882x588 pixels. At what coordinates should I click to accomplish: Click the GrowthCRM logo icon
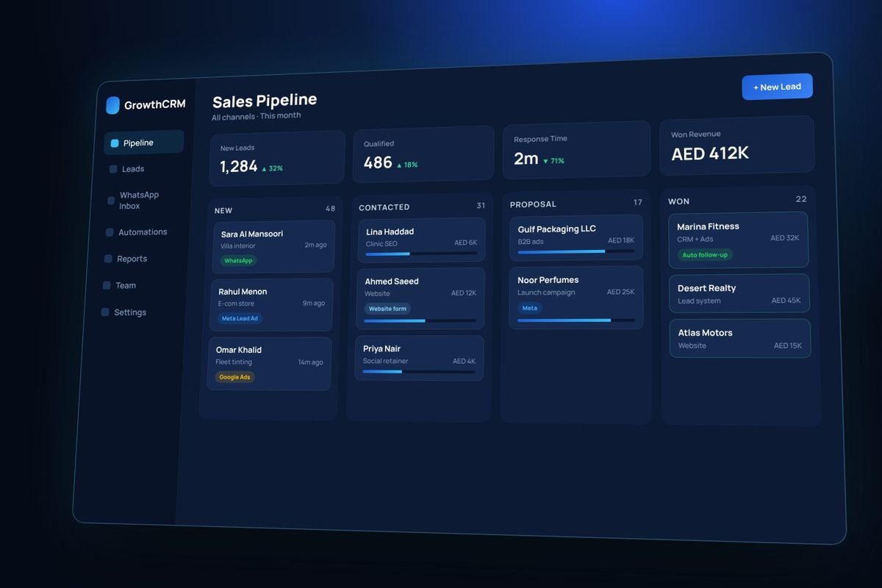(x=112, y=105)
